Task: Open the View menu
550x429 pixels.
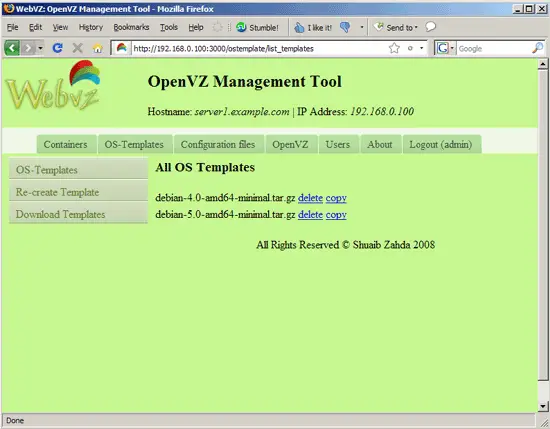Action: click(60, 27)
